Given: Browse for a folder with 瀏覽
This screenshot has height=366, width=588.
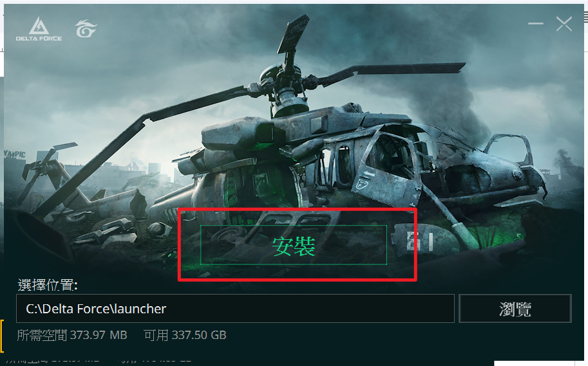Looking at the screenshot, I should pyautogui.click(x=515, y=309).
